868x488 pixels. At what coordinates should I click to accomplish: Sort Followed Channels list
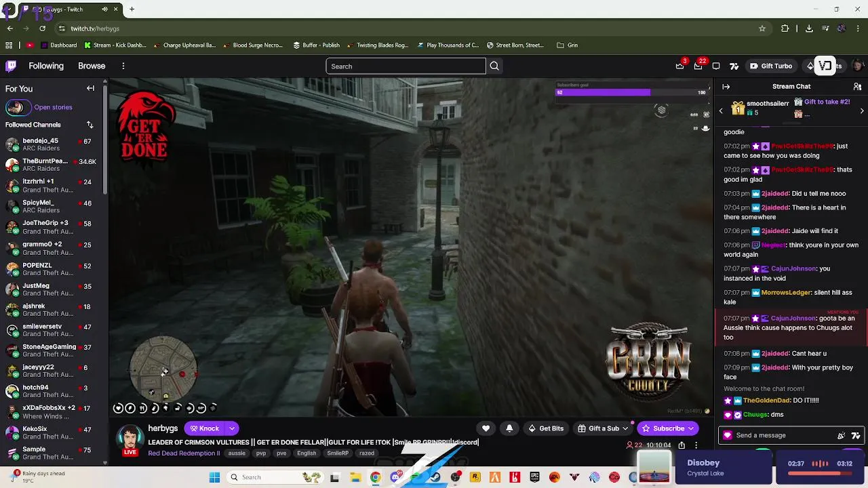click(x=90, y=125)
